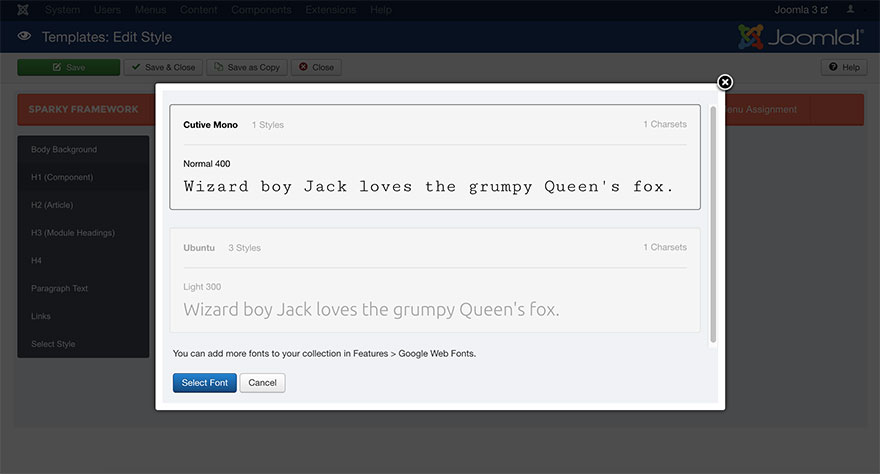
Task: Click '1 Charsets' in Ubuntu card
Action: tap(665, 247)
